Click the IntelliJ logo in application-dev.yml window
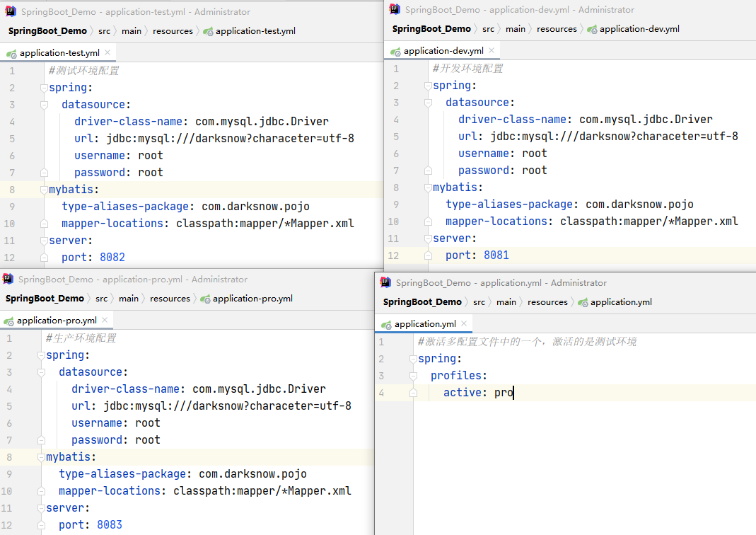Image resolution: width=756 pixels, height=535 pixels. pos(395,9)
